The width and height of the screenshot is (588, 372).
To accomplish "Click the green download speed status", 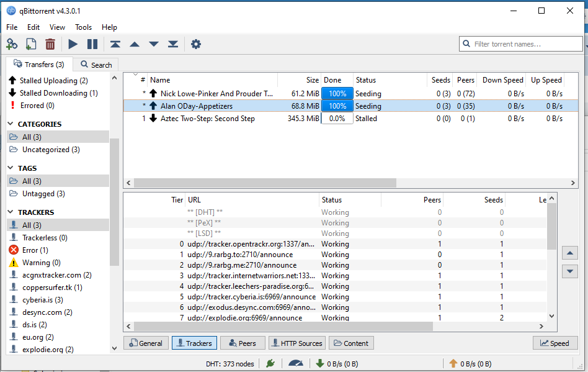I will point(337,364).
